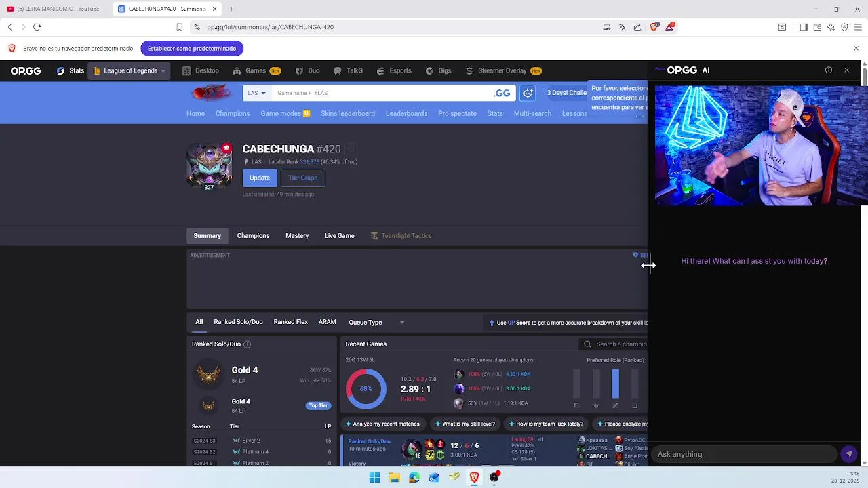Viewport: 868px width, 488px height.
Task: Open the Esports page
Action: 394,70
